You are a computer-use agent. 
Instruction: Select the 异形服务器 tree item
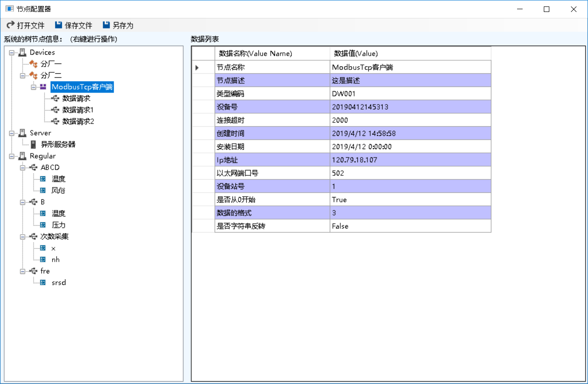point(58,145)
